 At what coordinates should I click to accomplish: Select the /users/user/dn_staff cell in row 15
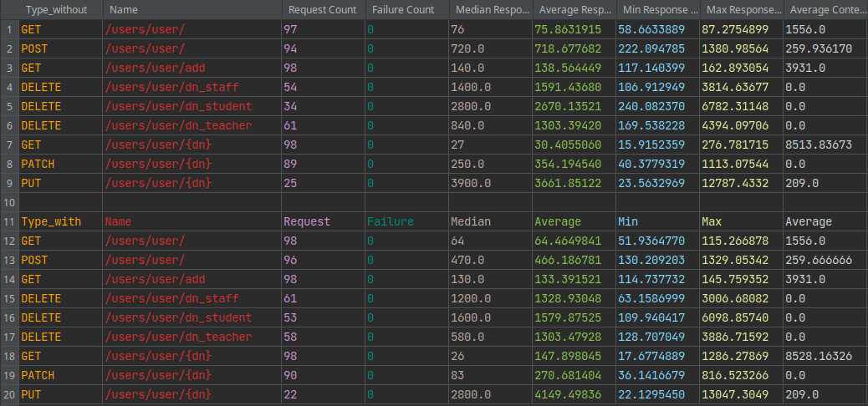click(x=172, y=298)
